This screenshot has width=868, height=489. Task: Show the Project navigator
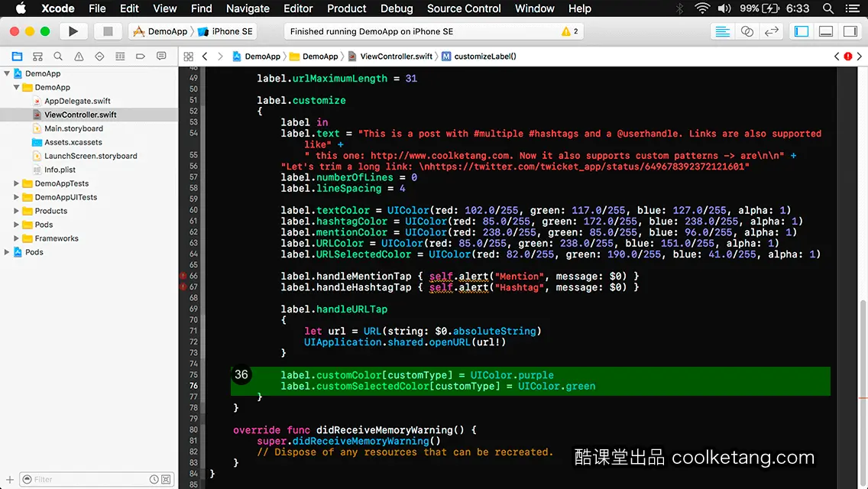pos(17,57)
